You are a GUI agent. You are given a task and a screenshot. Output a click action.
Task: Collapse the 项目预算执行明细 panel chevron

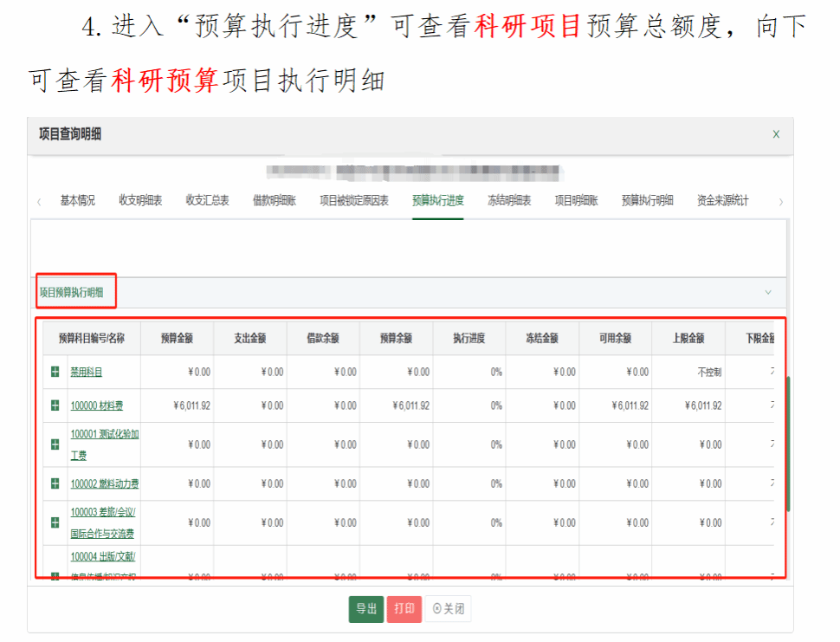tap(767, 292)
